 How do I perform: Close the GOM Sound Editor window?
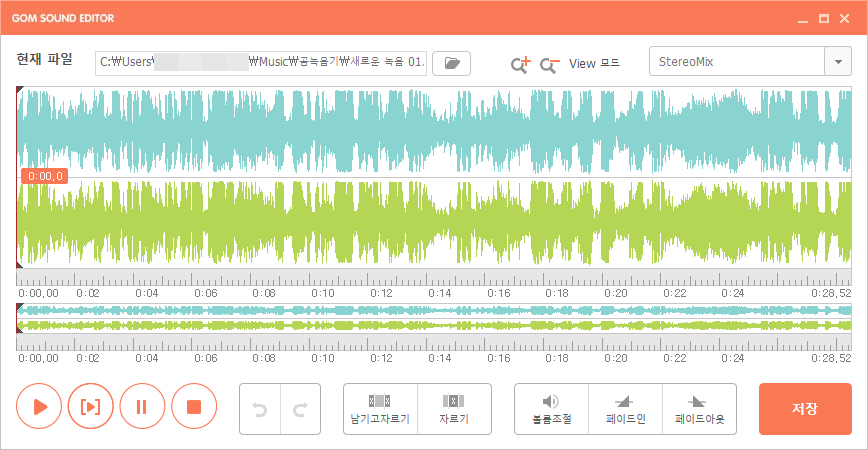pyautogui.click(x=844, y=19)
